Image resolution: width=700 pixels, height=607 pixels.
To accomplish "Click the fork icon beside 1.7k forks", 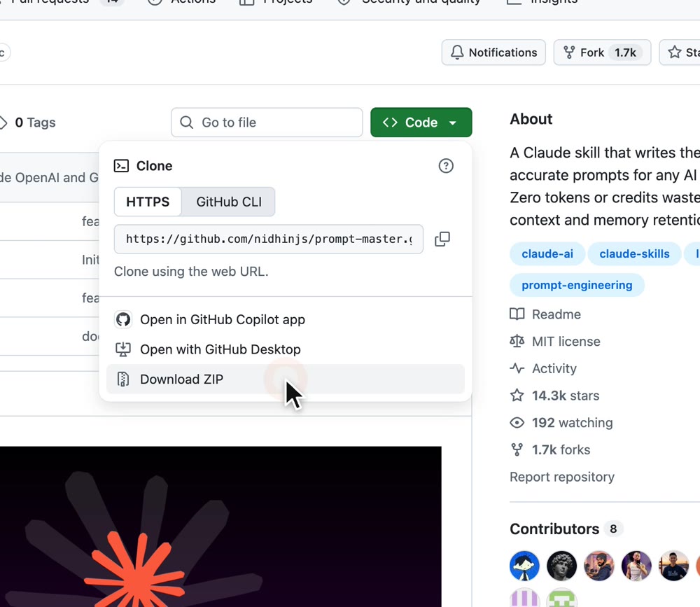I will coord(517,449).
